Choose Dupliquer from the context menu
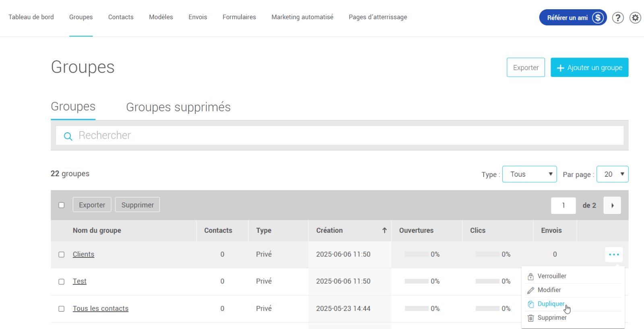Screen dimensions: 644x329 (551, 304)
